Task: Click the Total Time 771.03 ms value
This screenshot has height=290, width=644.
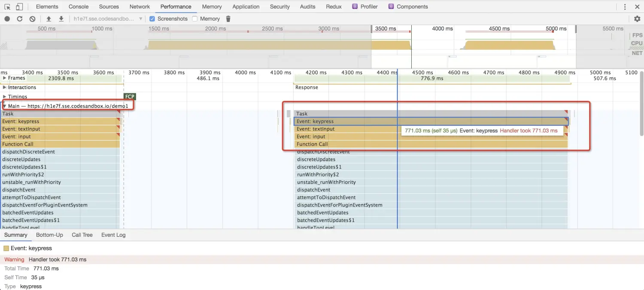Action: pyautogui.click(x=46, y=269)
